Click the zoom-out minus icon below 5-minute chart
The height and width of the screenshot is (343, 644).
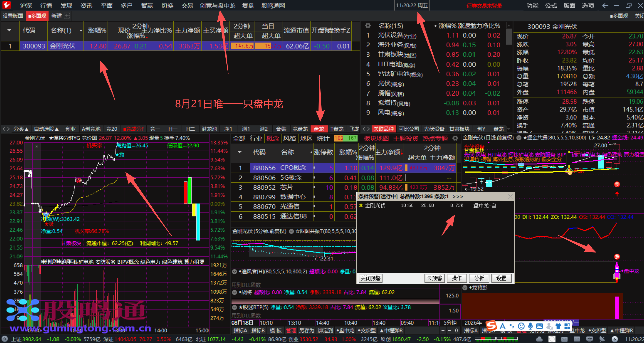tap(449, 331)
